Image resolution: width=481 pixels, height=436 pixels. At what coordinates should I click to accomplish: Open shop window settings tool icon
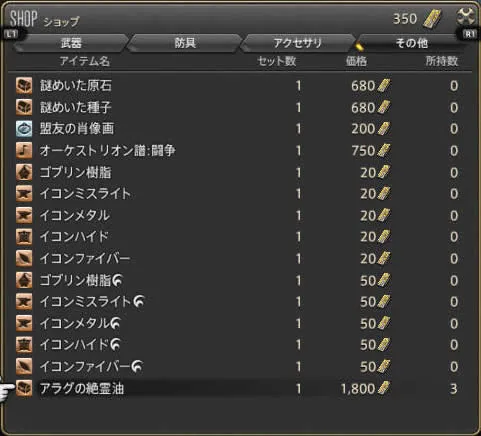465,17
